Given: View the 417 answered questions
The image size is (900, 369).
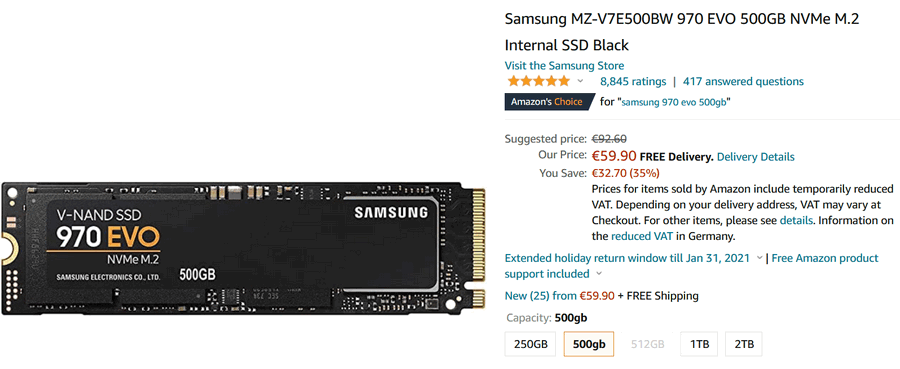Looking at the screenshot, I should 743,81.
